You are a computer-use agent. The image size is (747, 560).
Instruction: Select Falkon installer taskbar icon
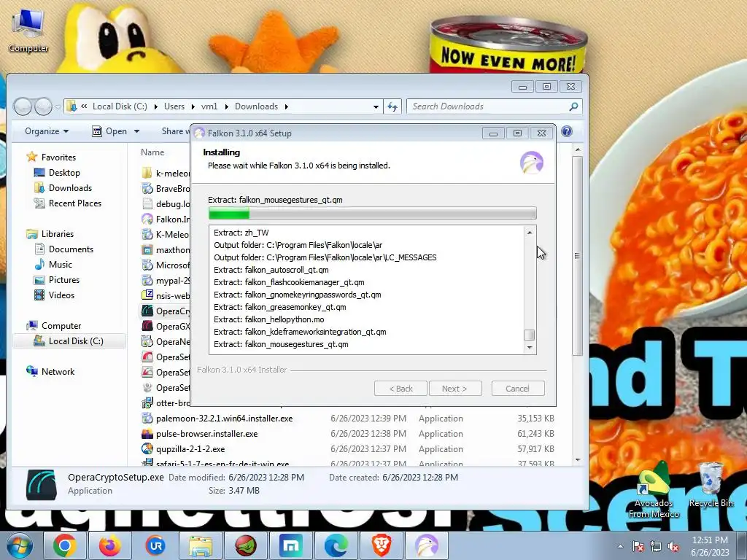coord(426,545)
